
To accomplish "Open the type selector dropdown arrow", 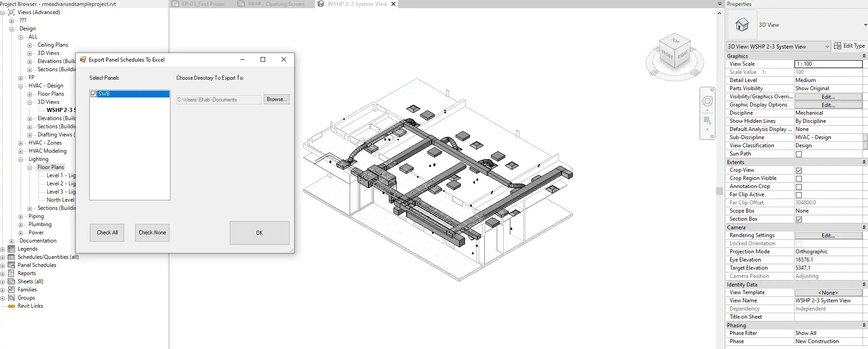I will 865,25.
